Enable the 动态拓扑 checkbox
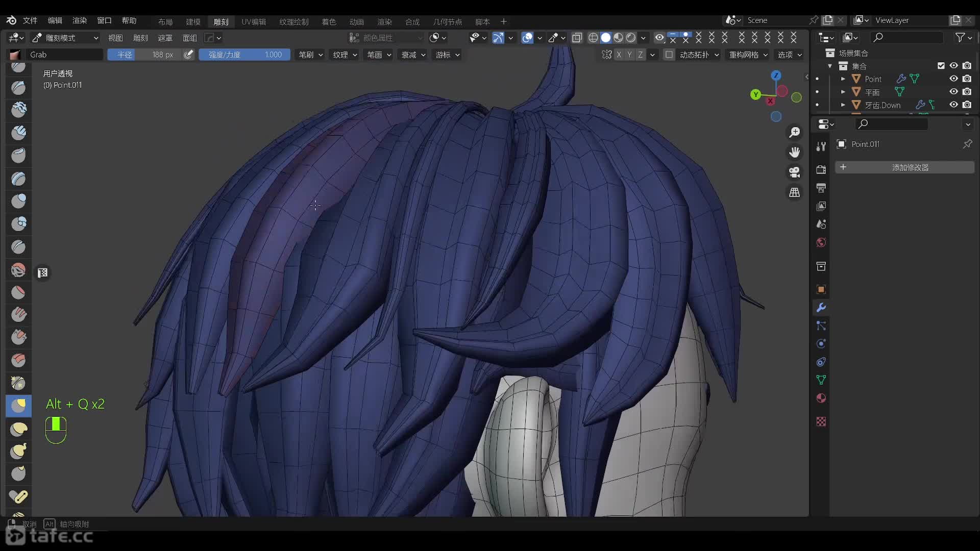Screen dimensions: 980x551 (x=669, y=55)
